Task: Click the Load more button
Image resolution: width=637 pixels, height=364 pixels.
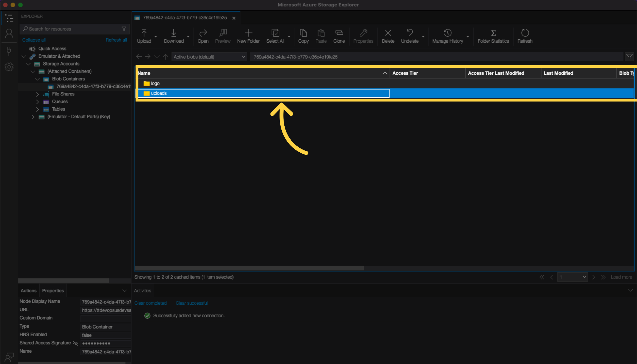Action: click(x=621, y=277)
